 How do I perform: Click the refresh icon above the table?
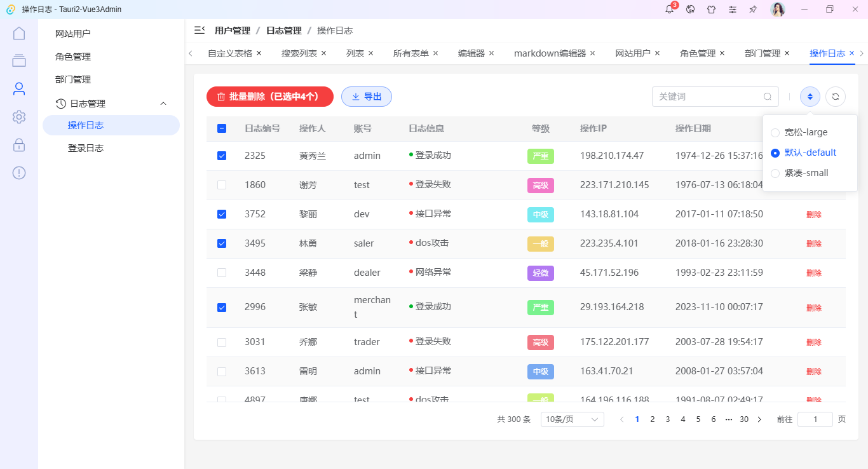(835, 96)
